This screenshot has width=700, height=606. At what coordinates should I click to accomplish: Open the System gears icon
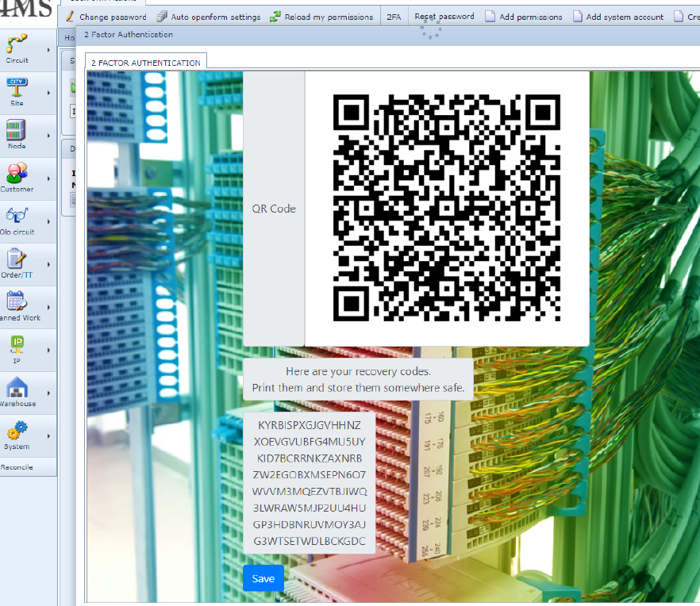click(17, 430)
